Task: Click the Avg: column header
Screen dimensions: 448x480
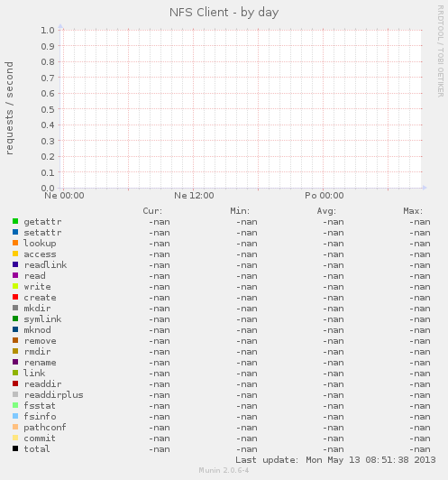Action: (326, 211)
